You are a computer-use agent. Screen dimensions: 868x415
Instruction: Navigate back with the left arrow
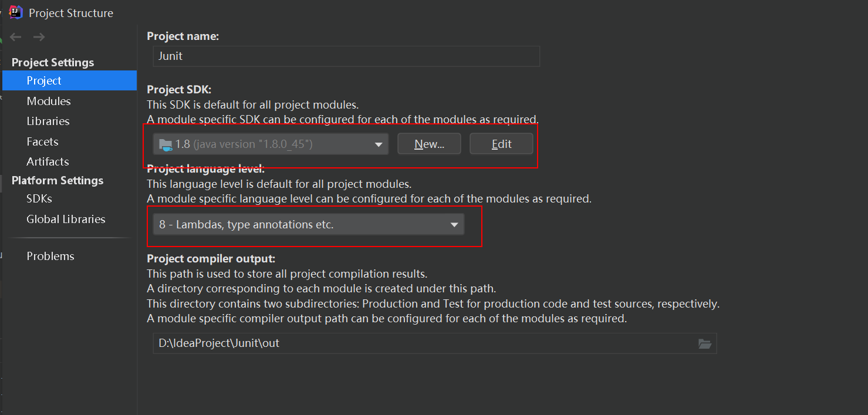(x=16, y=37)
